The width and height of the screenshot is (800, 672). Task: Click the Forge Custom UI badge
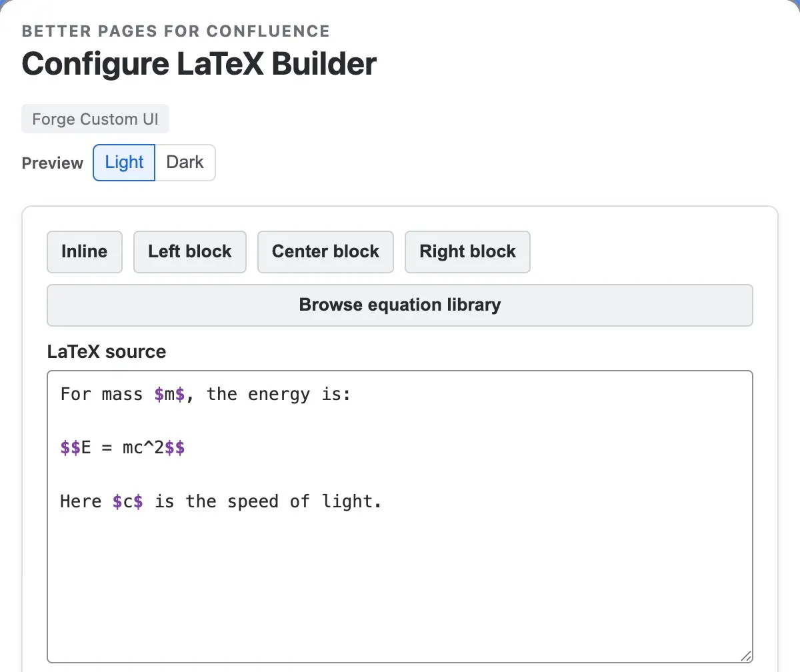coord(95,119)
